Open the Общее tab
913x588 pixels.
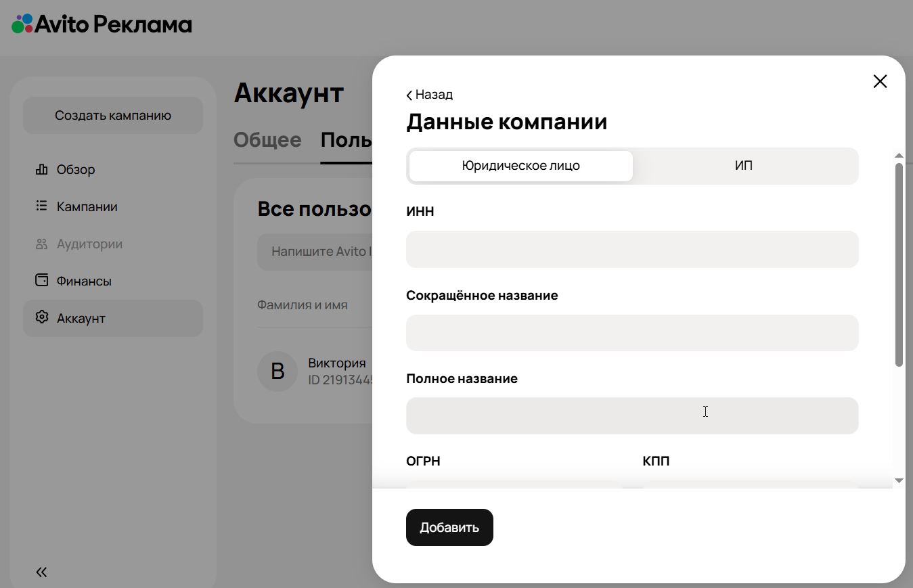click(267, 140)
